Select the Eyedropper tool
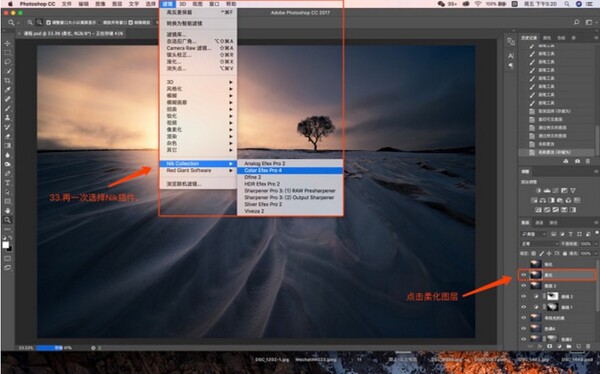600x374 pixels. tap(7, 90)
